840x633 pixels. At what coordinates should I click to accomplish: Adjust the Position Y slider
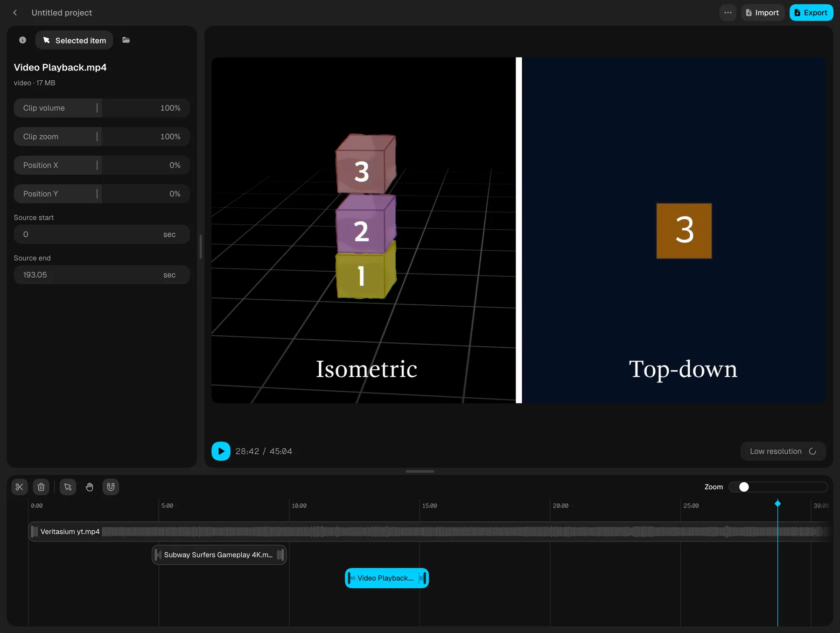pyautogui.click(x=102, y=194)
